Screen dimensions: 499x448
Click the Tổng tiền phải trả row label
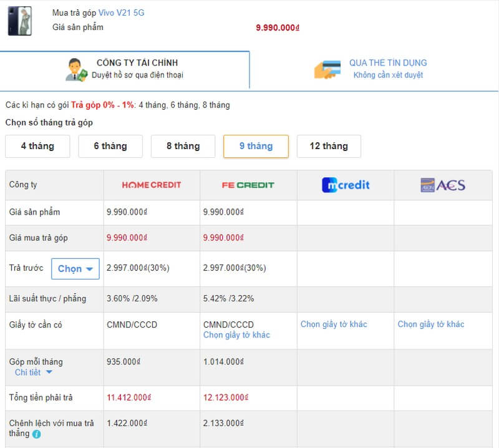(x=41, y=397)
